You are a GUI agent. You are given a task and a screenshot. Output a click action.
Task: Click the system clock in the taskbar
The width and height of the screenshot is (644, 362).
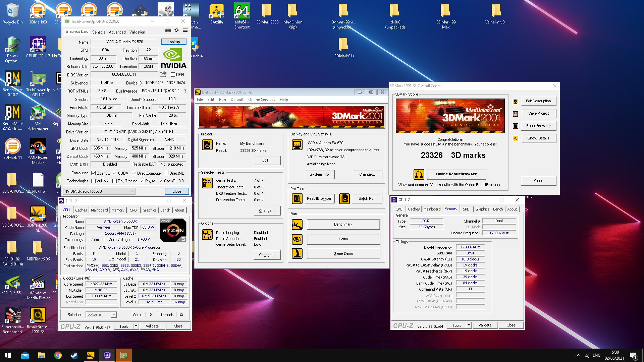coord(614,355)
